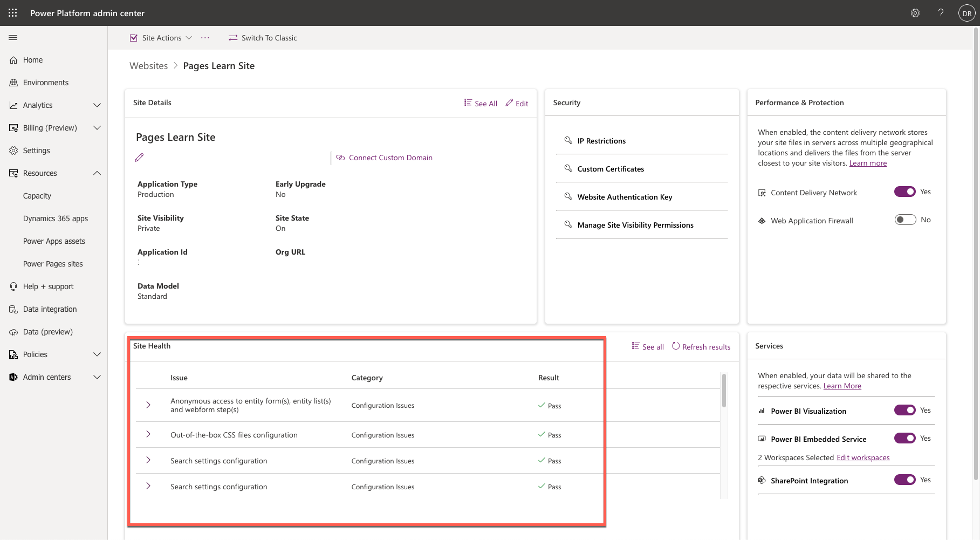This screenshot has width=980, height=540.
Task: Expand Out-of-the-box CSS files configuration row
Action: coord(148,434)
